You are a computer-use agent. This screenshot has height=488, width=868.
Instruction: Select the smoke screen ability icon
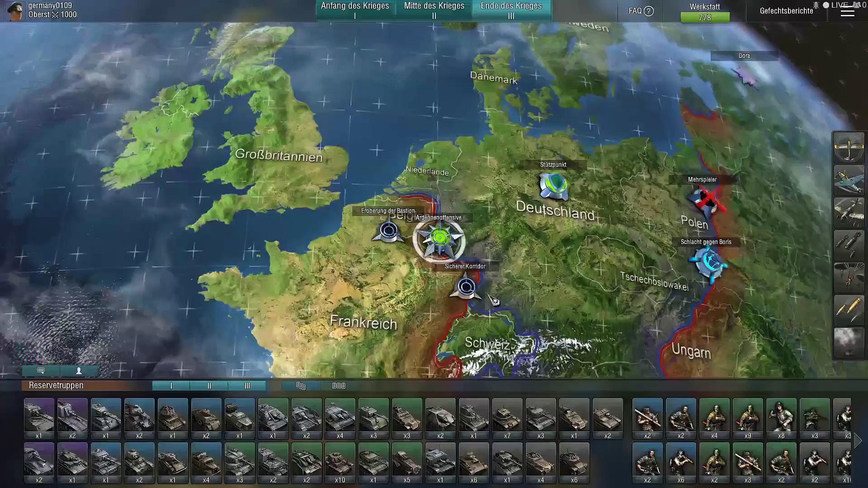tap(849, 343)
